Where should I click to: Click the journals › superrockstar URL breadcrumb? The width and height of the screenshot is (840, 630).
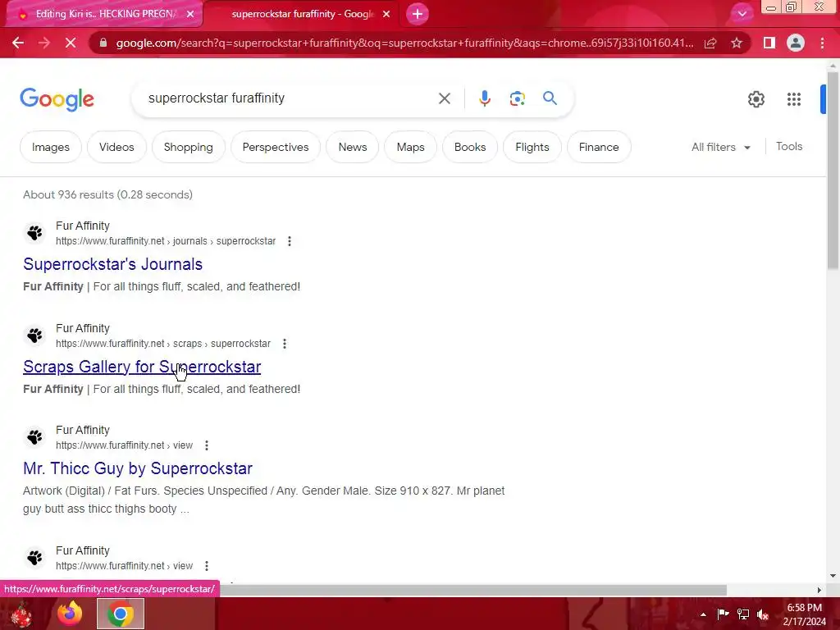coord(166,241)
